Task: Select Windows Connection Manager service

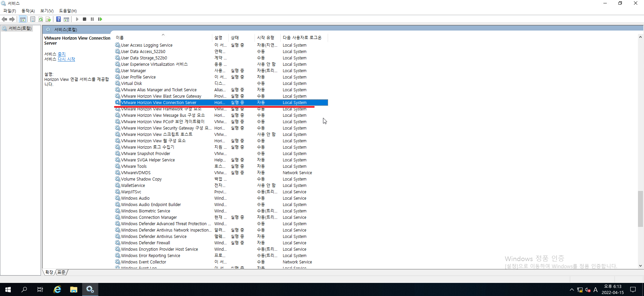Action: tap(221, 217)
